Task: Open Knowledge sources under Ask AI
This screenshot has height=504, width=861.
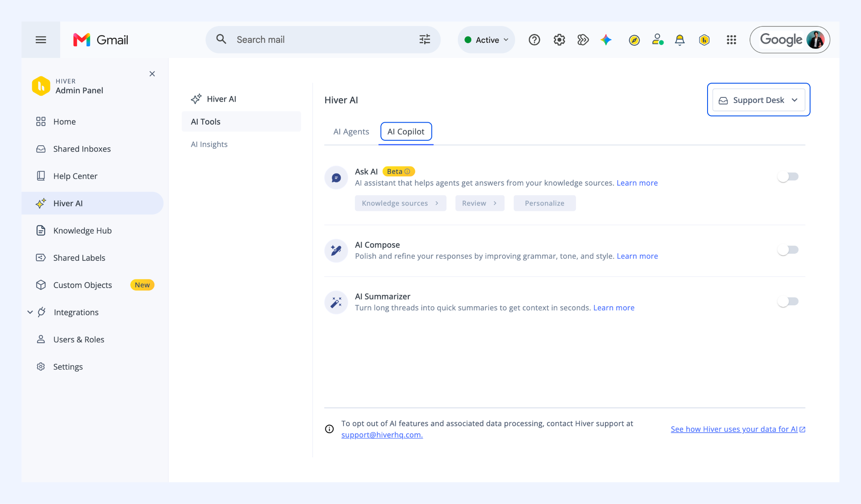Action: [x=401, y=203]
